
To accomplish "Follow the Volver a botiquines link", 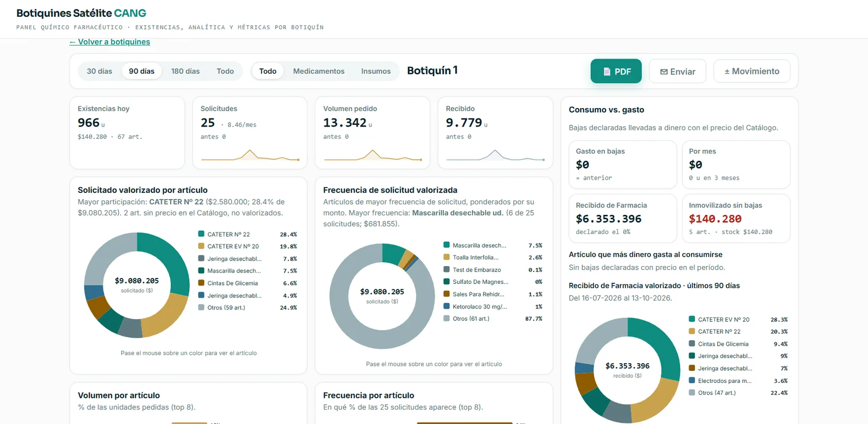I will pyautogui.click(x=110, y=42).
